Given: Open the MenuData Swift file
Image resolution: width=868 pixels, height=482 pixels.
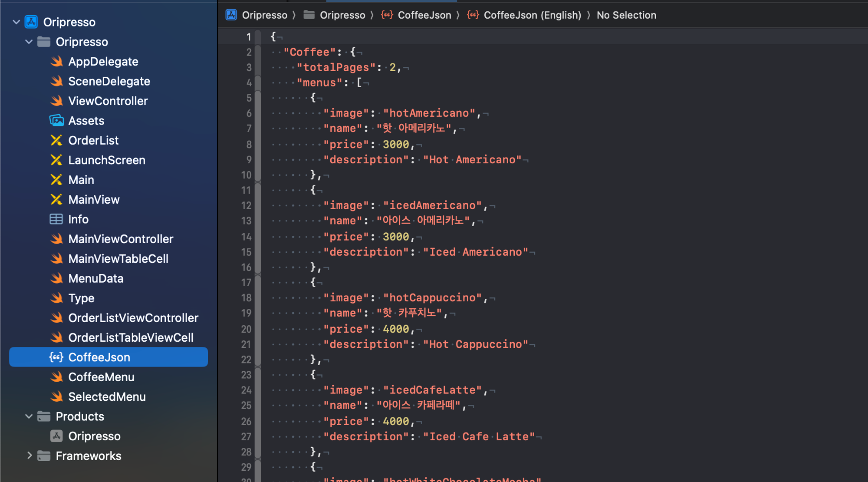Looking at the screenshot, I should [96, 278].
